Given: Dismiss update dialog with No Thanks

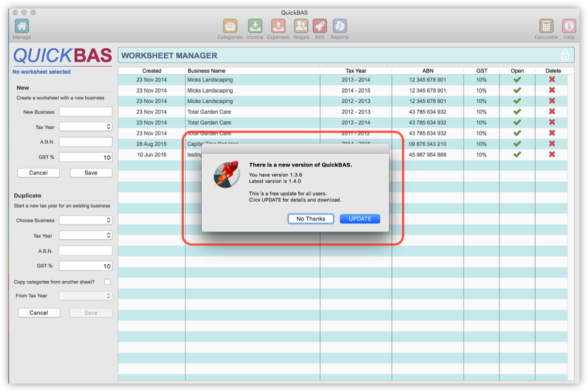Looking at the screenshot, I should click(310, 218).
